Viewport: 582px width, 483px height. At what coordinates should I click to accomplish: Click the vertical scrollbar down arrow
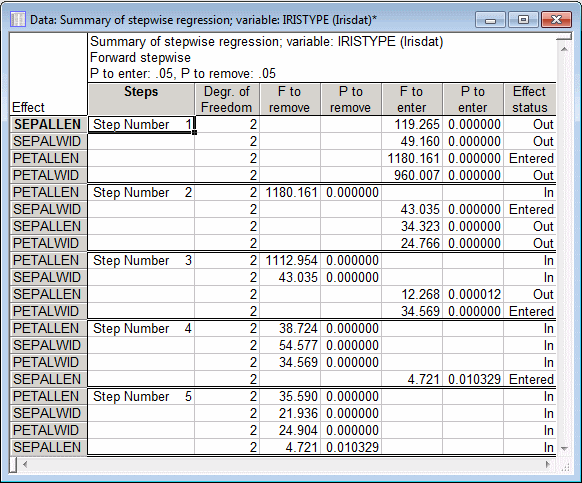564,448
